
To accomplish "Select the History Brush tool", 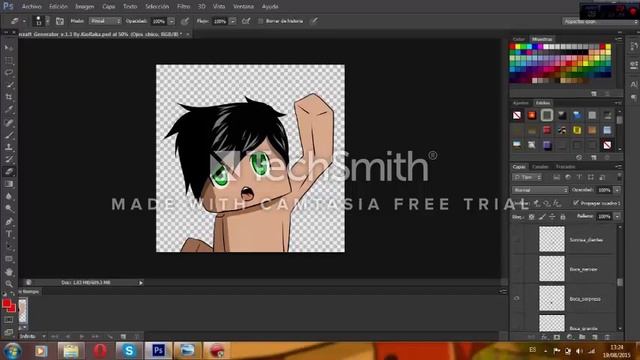I will tap(9, 159).
